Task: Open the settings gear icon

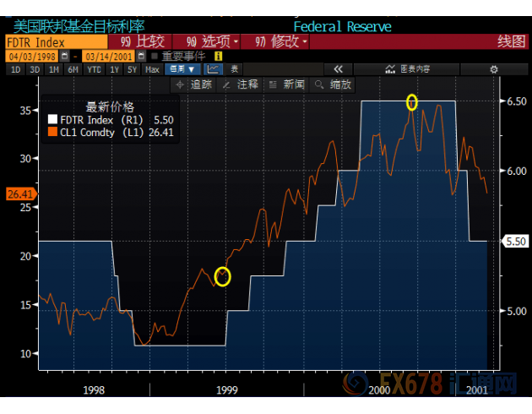Action: 494,69
